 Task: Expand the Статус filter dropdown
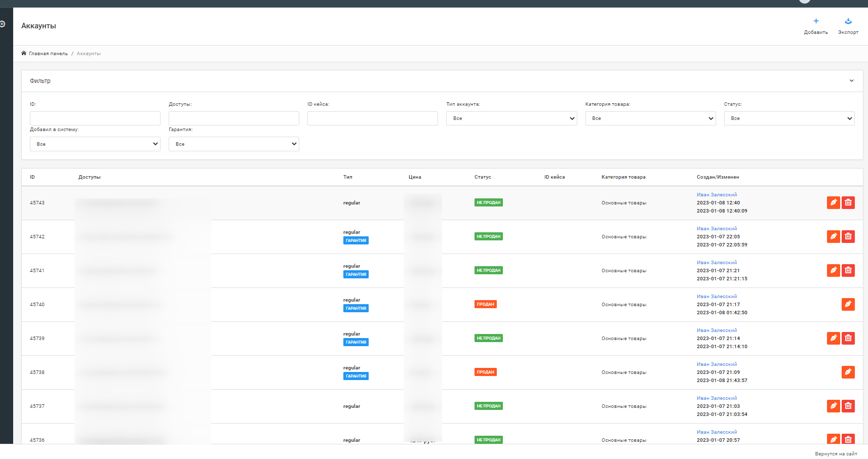789,118
